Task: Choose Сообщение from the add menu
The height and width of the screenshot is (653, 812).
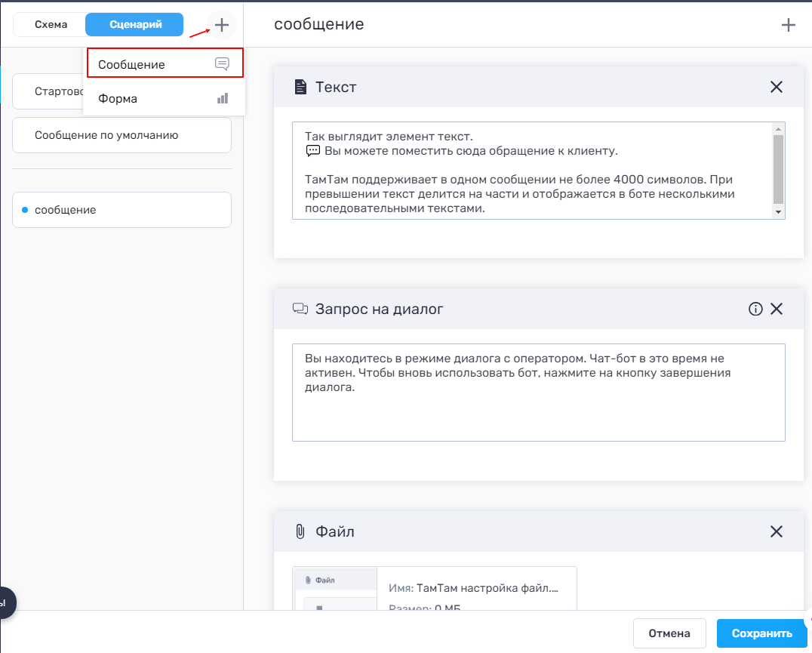Action: coord(165,64)
